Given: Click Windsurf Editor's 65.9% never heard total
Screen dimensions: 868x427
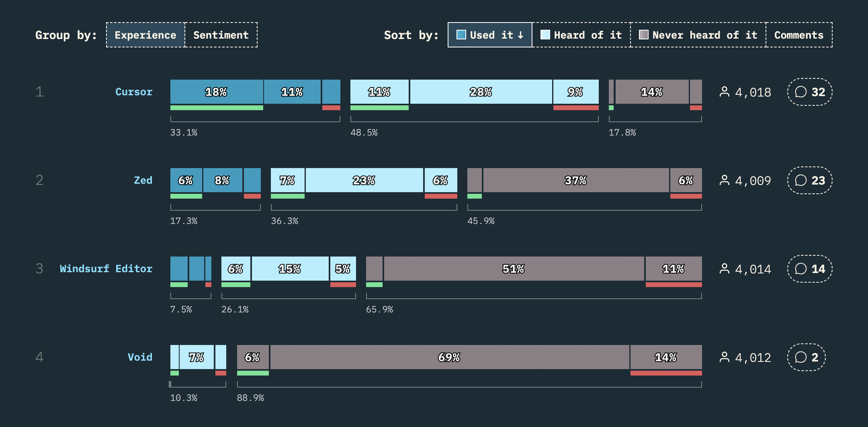Looking at the screenshot, I should [380, 310].
